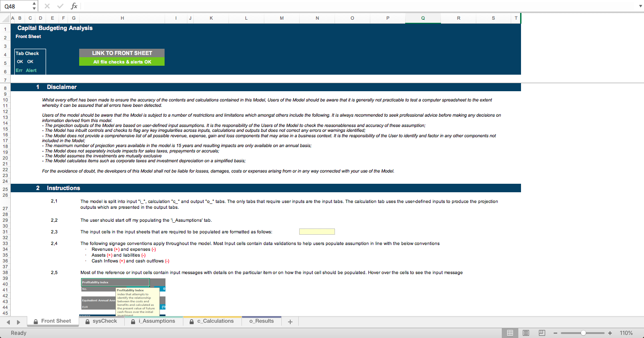Switch to the c_Calculations sheet tab
644x338 pixels.
212,321
